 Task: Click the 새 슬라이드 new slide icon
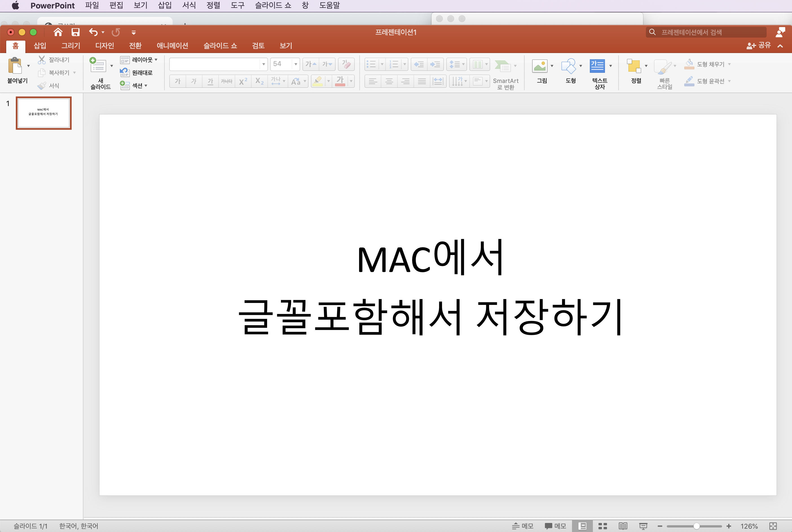(x=98, y=65)
